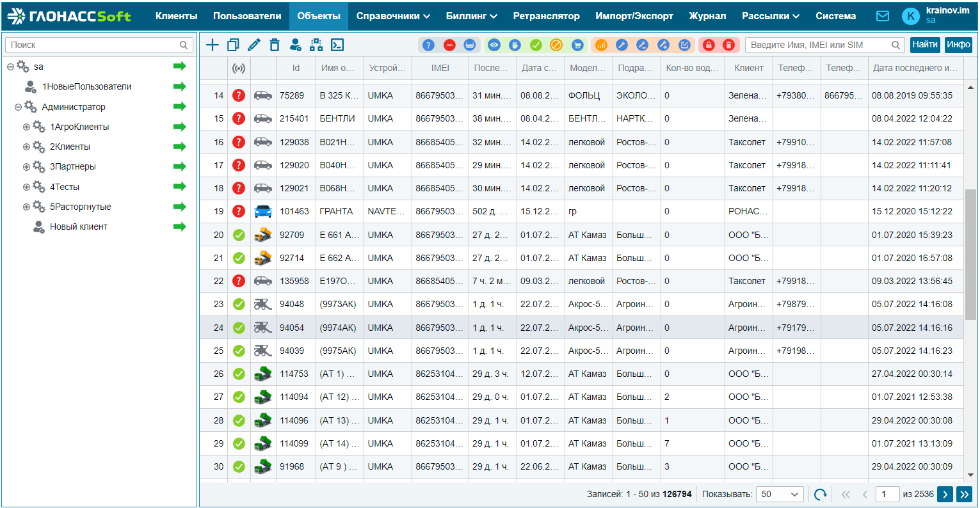Click the 1НовыеПользователи tree item
Screen dimensions: 980x508
86,86
